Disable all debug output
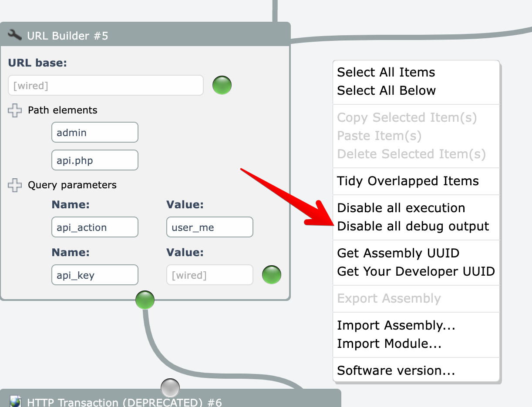532x407 pixels. 413,226
